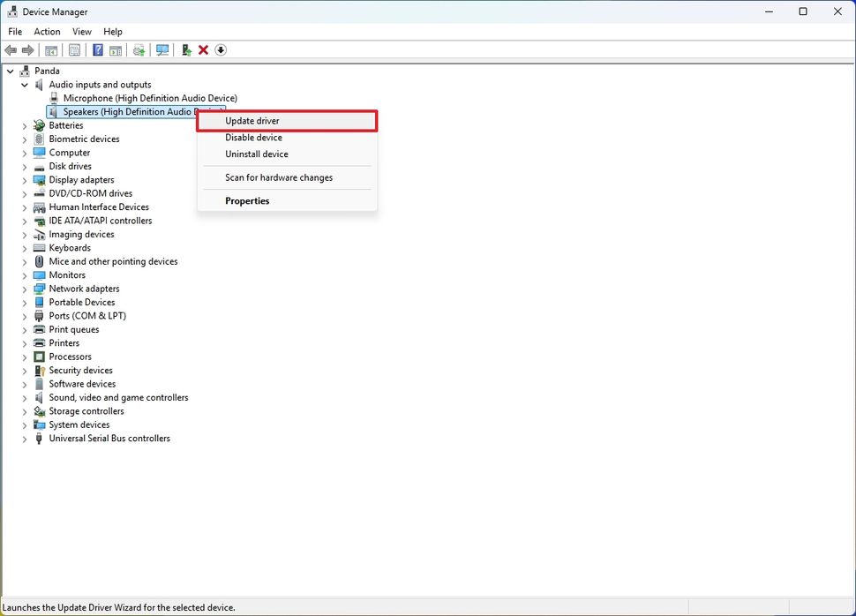Click the Forward navigation arrow
The height and width of the screenshot is (616, 856).
[26, 49]
